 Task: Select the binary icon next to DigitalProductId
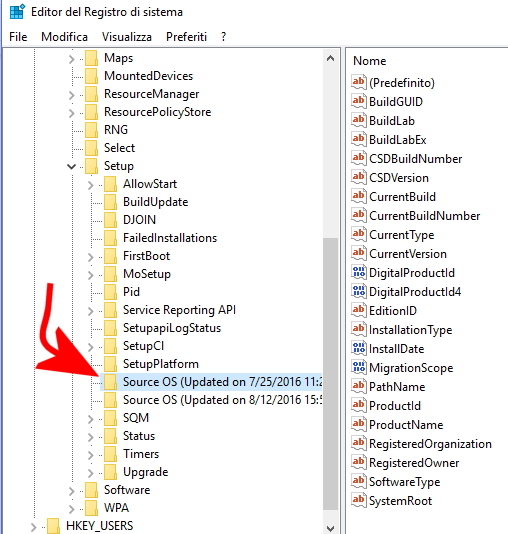tap(359, 272)
